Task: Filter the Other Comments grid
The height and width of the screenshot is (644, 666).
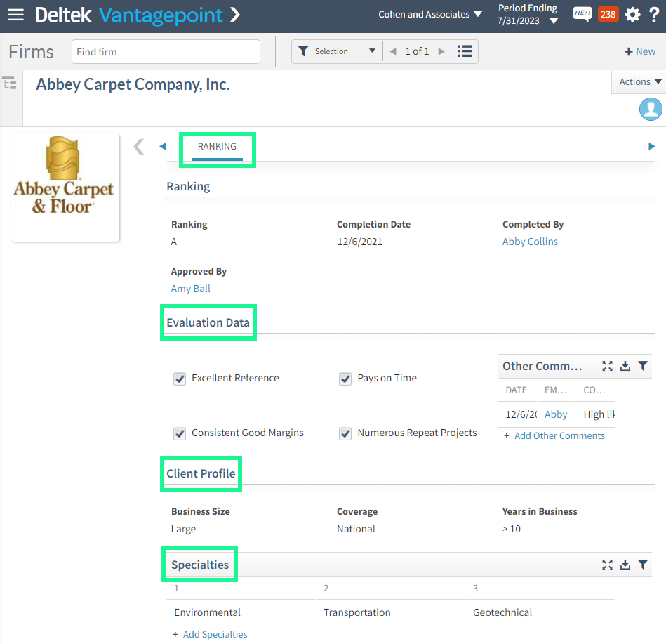Action: 643,366
